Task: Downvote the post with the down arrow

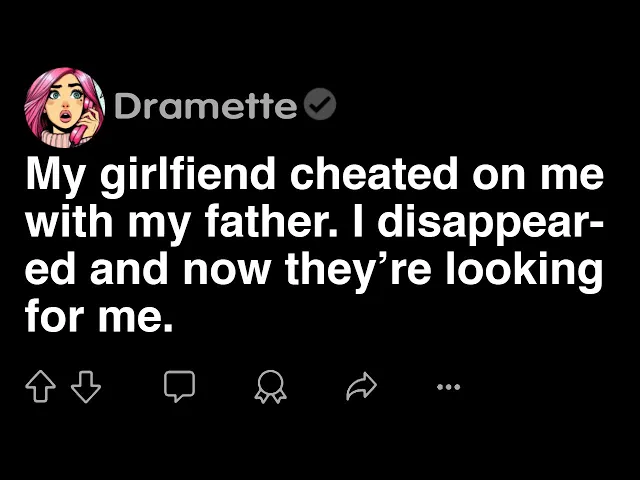Action: pyautogui.click(x=86, y=387)
